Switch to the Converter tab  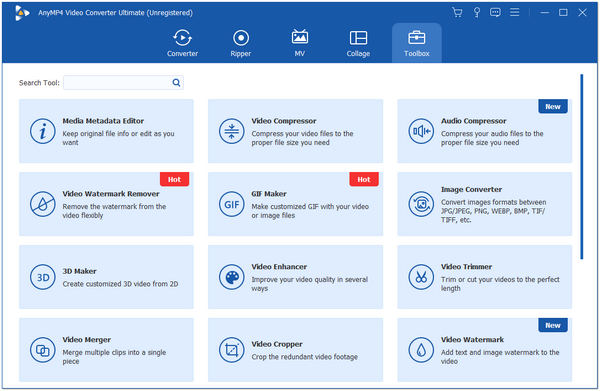pyautogui.click(x=182, y=43)
